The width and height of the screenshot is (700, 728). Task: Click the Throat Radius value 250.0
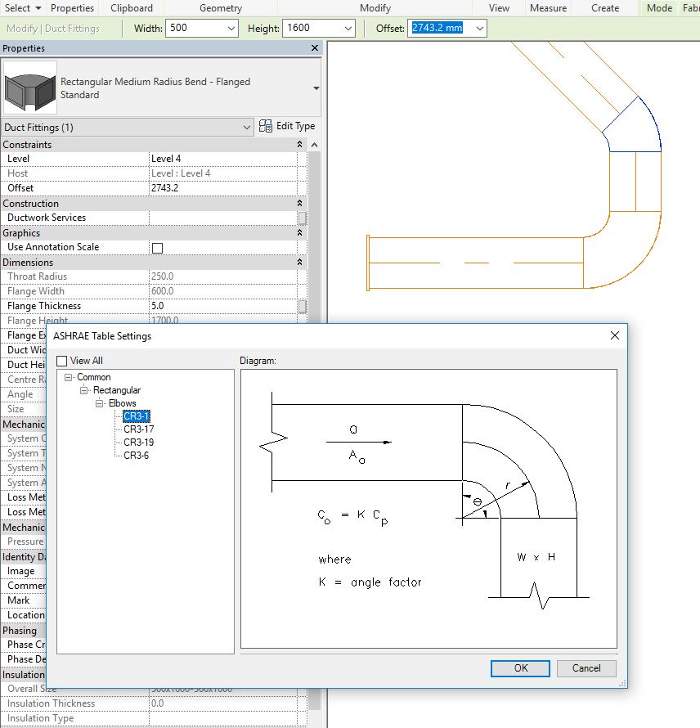pos(222,276)
